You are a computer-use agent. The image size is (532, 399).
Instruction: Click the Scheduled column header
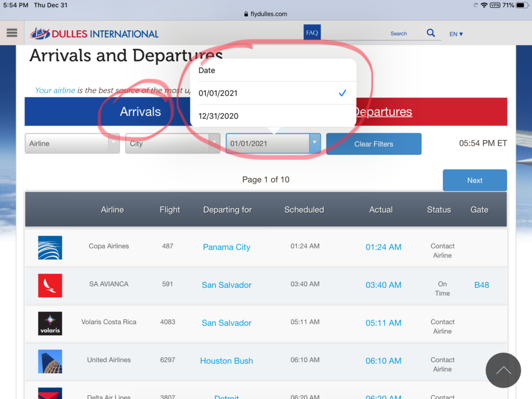click(304, 210)
